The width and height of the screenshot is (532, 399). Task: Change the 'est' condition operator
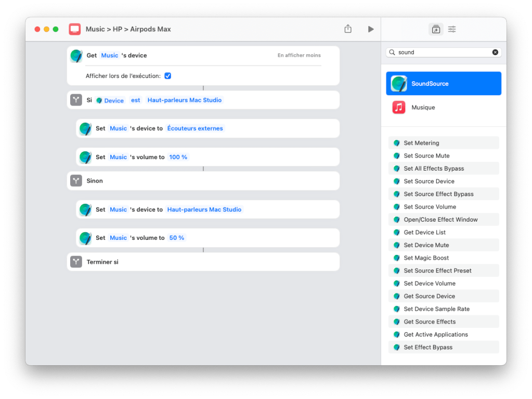click(x=135, y=100)
